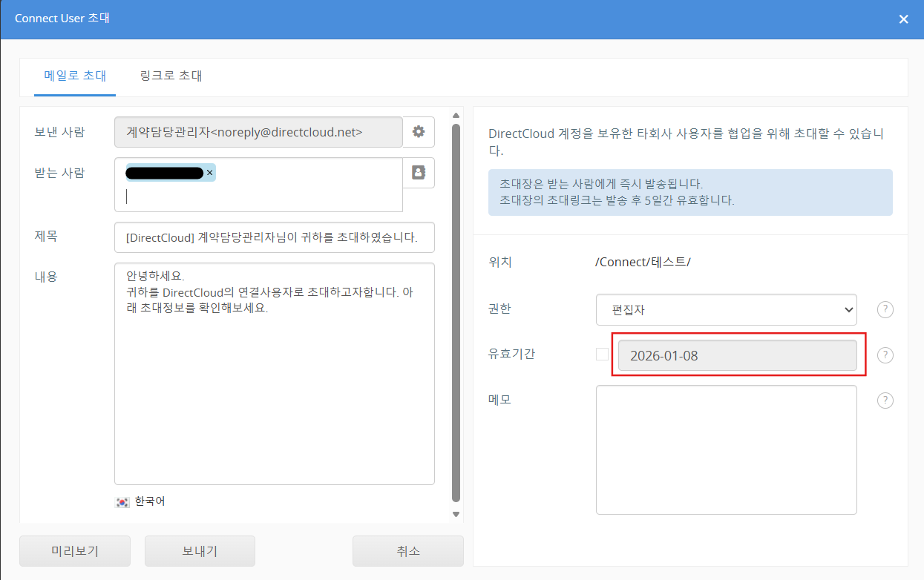Remove the recipient tag with x
This screenshot has width=924, height=580.
[209, 173]
